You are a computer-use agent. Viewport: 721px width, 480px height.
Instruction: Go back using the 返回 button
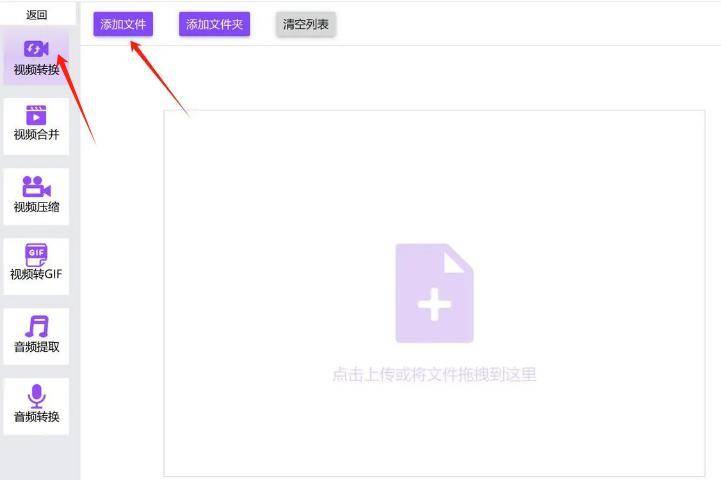(36, 14)
